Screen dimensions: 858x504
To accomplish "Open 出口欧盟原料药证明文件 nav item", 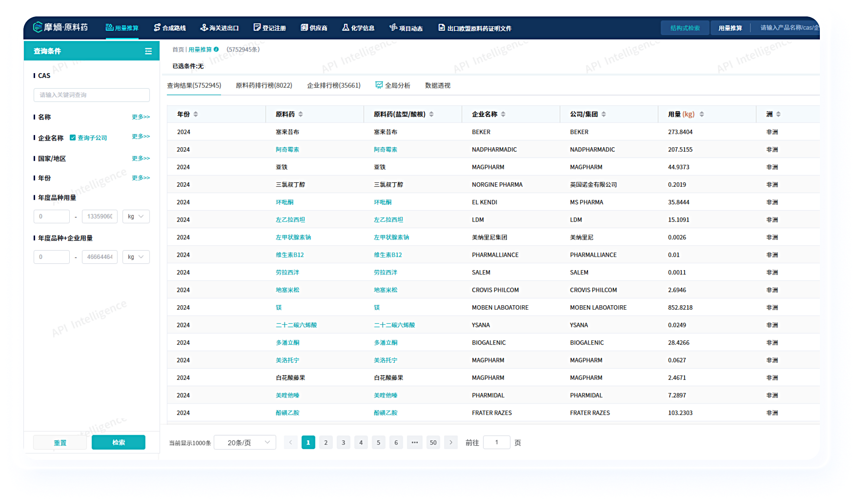I will 475,28.
